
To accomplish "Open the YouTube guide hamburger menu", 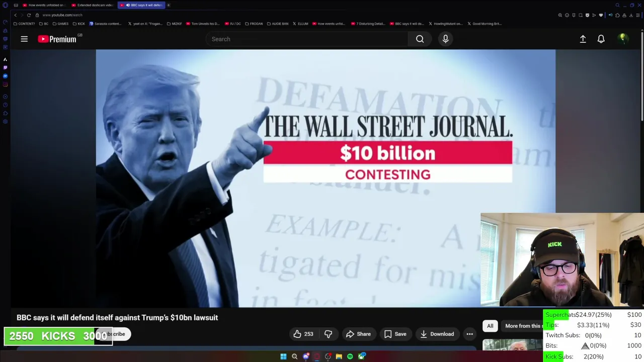I will [24, 39].
